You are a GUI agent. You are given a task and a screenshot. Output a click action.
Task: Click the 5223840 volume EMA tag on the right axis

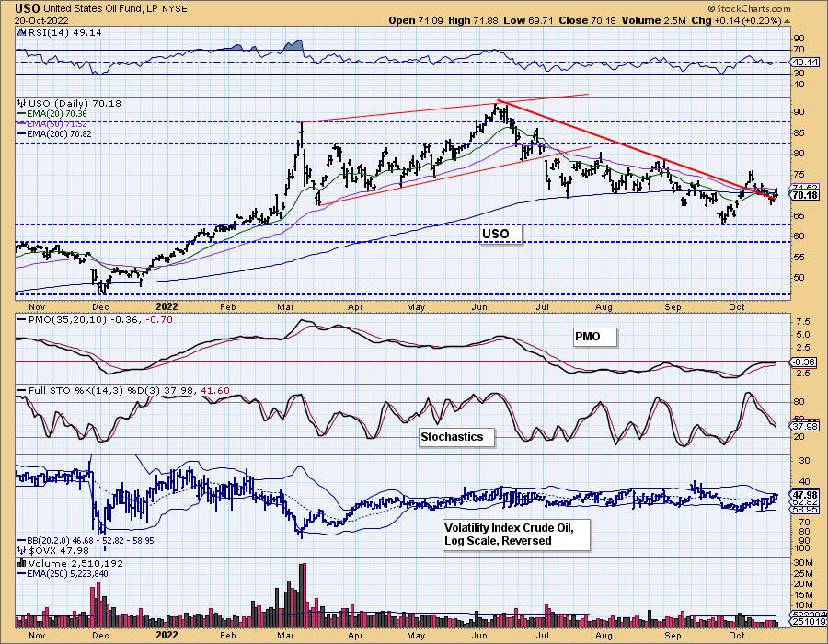pos(806,615)
